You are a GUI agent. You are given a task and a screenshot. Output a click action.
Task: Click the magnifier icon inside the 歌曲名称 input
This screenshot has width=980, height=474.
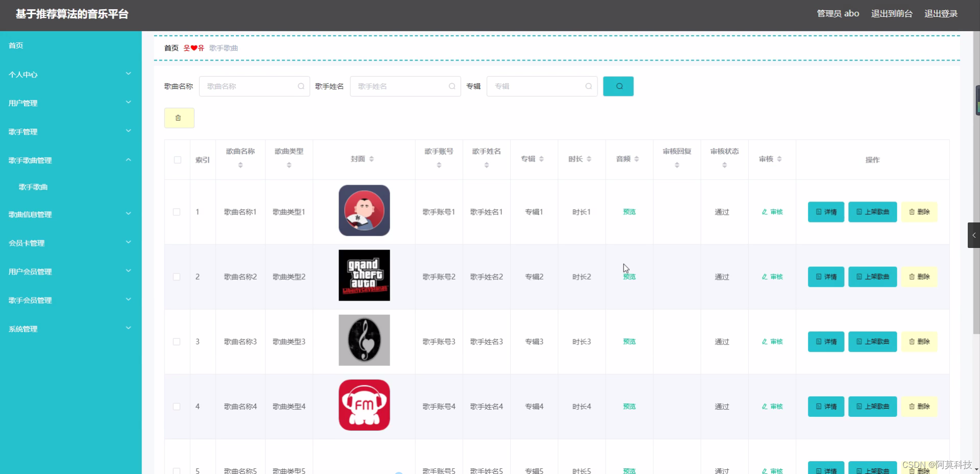(301, 86)
